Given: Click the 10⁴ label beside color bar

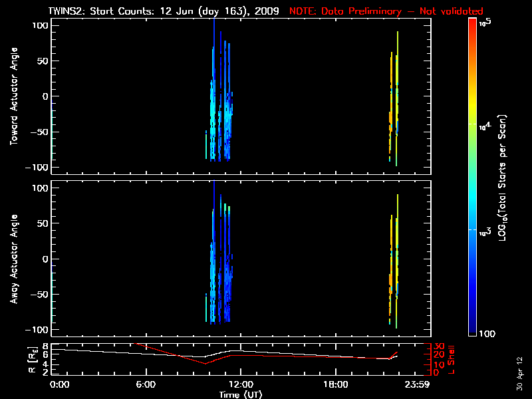Looking at the screenshot, I should tap(484, 124).
